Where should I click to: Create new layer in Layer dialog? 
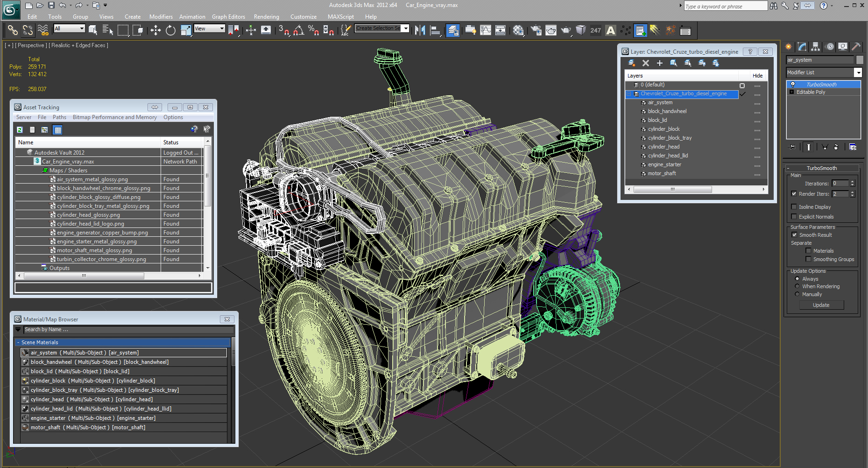coord(631,63)
